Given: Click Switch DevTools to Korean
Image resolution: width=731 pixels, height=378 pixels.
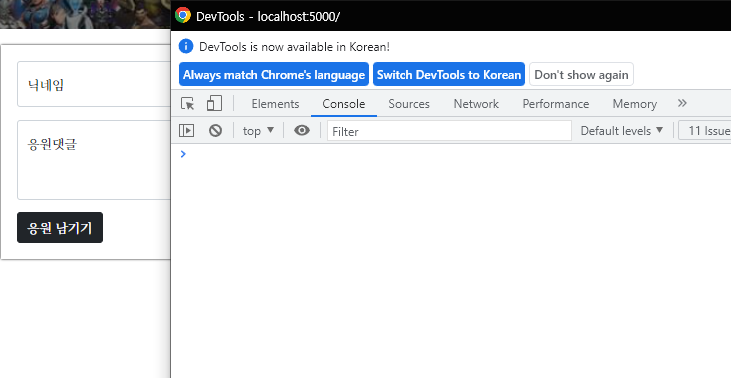Looking at the screenshot, I should pyautogui.click(x=449, y=75).
